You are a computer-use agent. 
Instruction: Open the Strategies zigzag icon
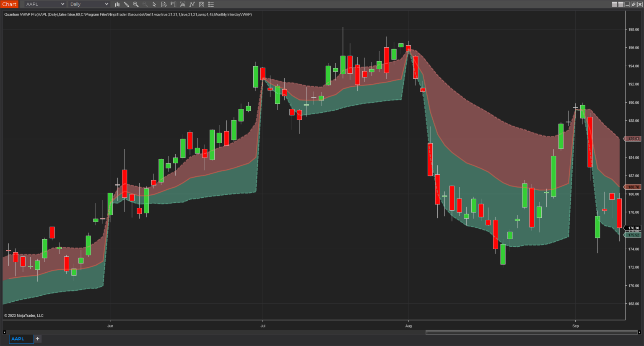192,4
